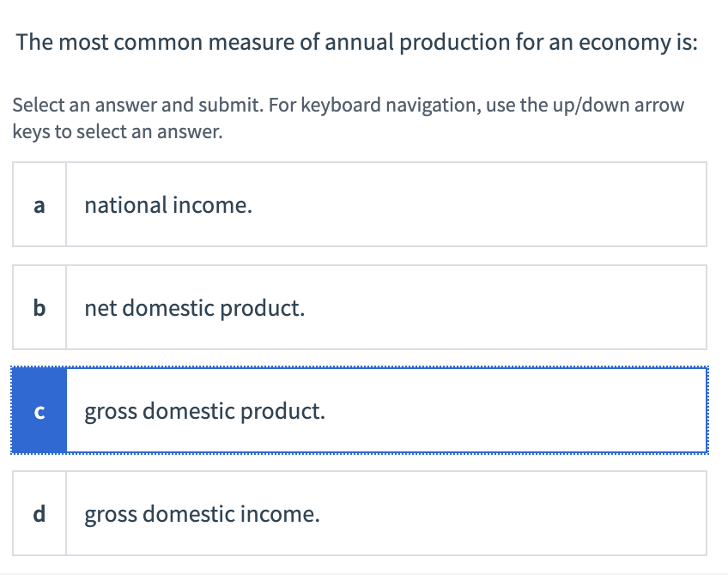This screenshot has height=575, width=728.
Task: Click the text net domestic product
Action: pyautogui.click(x=192, y=307)
